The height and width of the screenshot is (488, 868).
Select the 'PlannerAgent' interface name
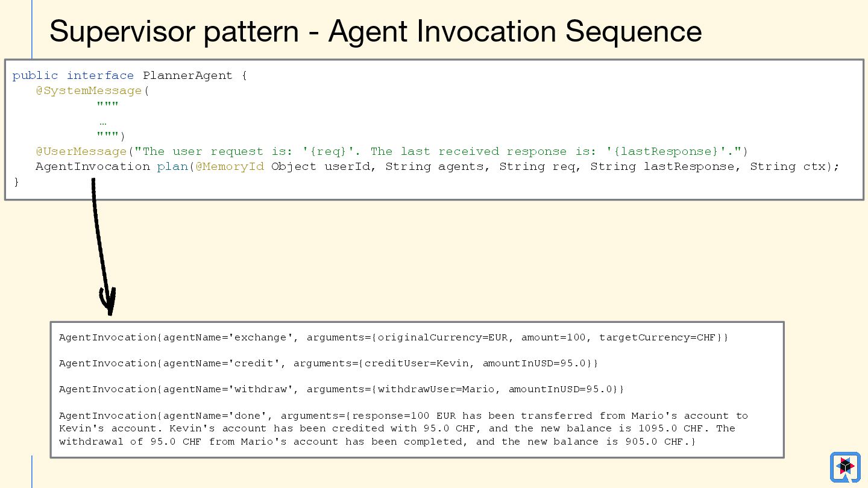tap(187, 75)
